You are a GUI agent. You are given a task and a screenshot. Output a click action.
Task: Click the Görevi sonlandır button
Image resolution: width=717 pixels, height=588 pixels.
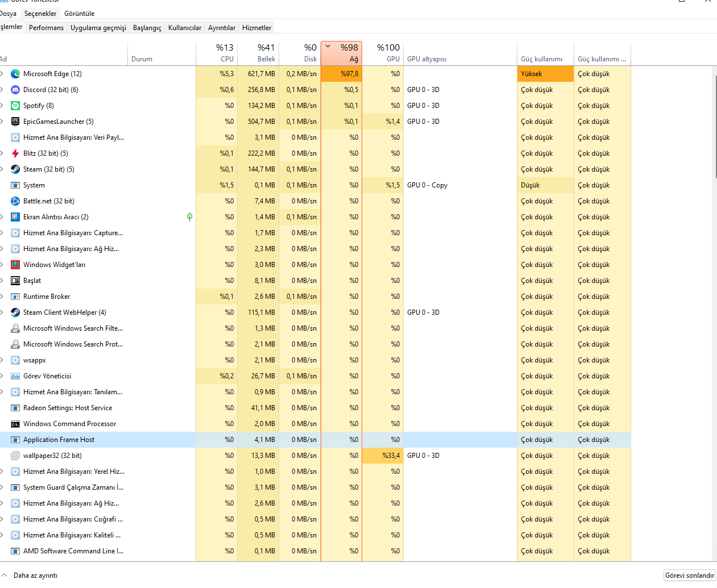(x=690, y=576)
